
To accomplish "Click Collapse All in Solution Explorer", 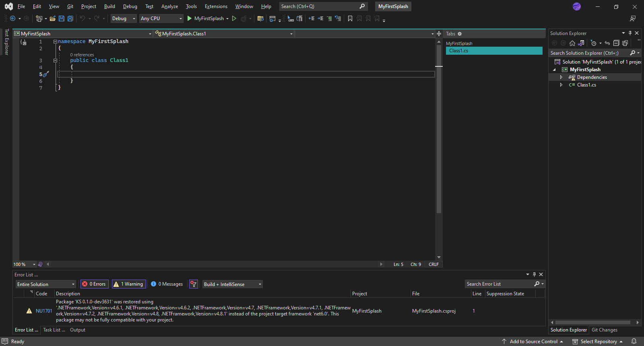I will [616, 43].
